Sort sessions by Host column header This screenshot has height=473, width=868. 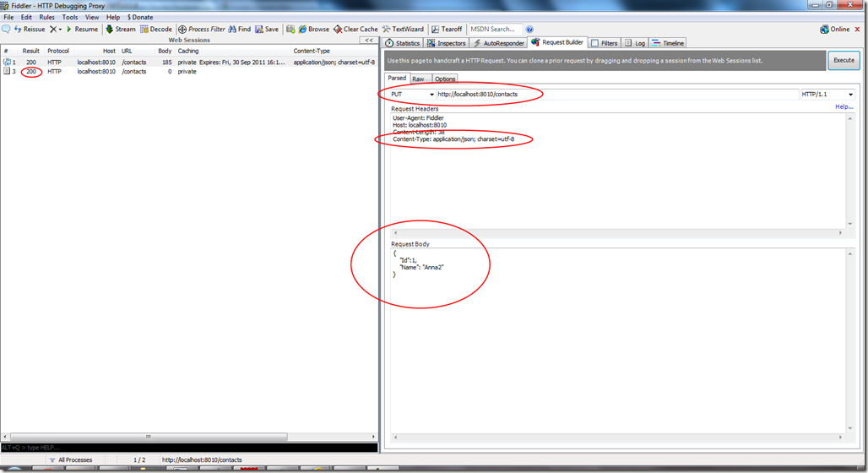tap(97, 51)
